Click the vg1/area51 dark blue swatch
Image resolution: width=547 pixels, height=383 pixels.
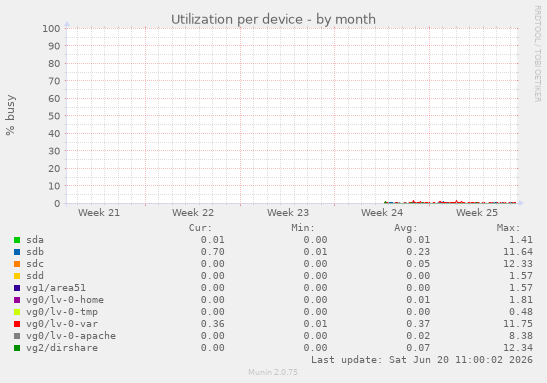[x=17, y=288]
